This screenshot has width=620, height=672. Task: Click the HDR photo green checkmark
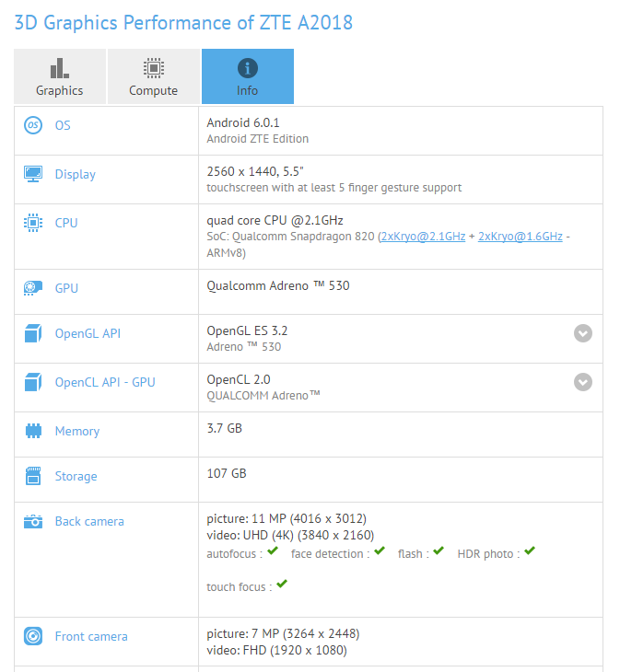530,551
